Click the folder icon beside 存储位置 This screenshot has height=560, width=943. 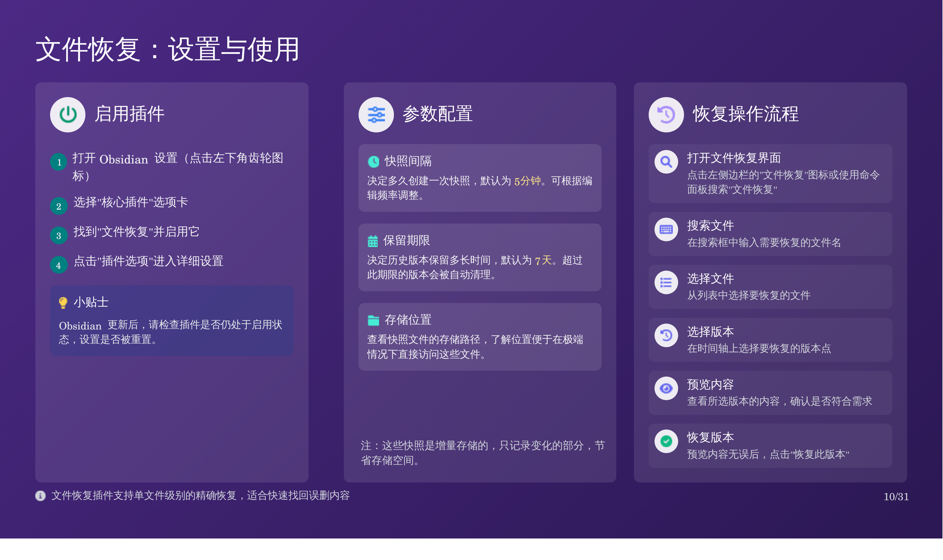coord(373,320)
